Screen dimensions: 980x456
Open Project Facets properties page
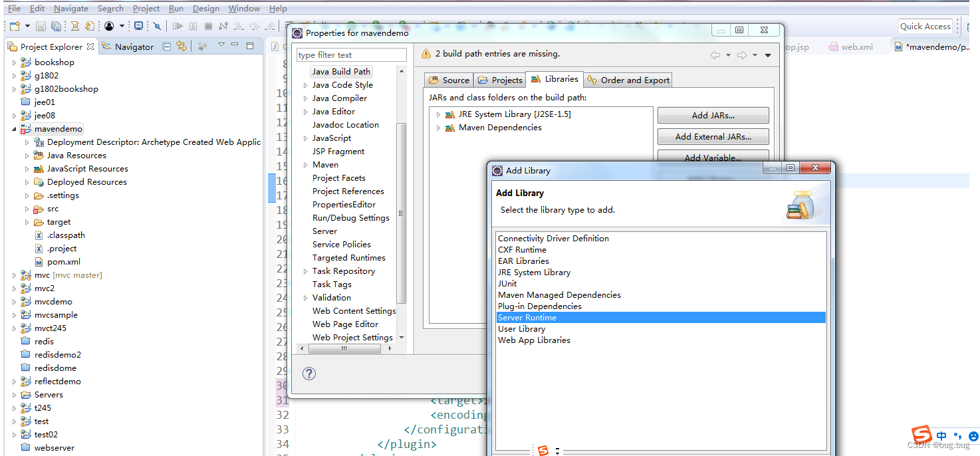(x=338, y=178)
